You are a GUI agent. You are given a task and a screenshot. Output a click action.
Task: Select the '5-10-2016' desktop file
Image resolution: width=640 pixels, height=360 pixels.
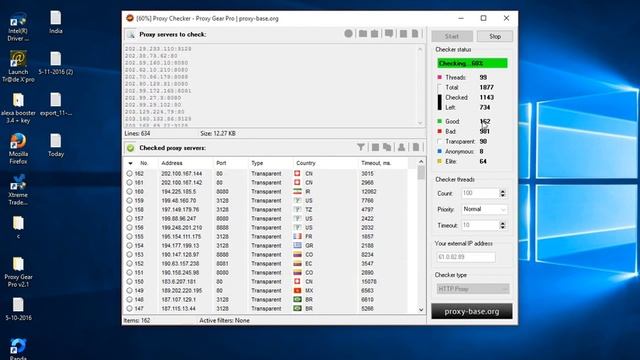pos(18,309)
